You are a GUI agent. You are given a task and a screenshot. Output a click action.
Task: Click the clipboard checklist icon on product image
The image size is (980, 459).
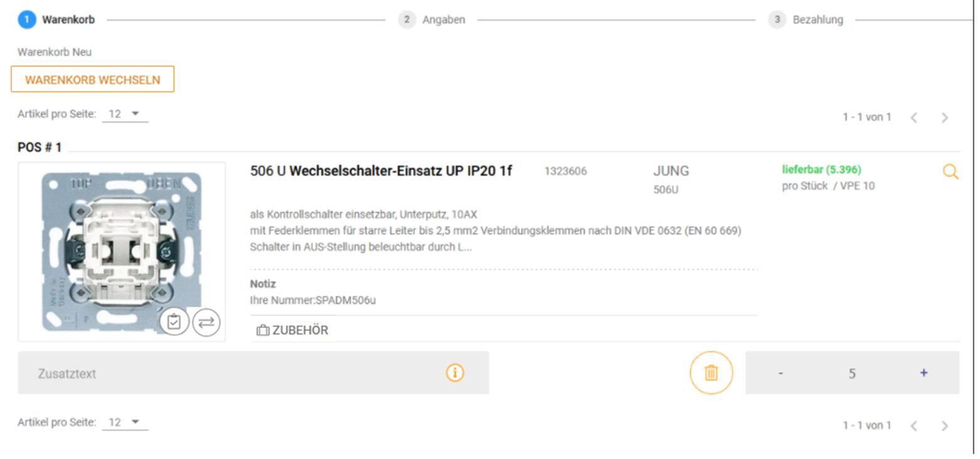[x=174, y=322]
